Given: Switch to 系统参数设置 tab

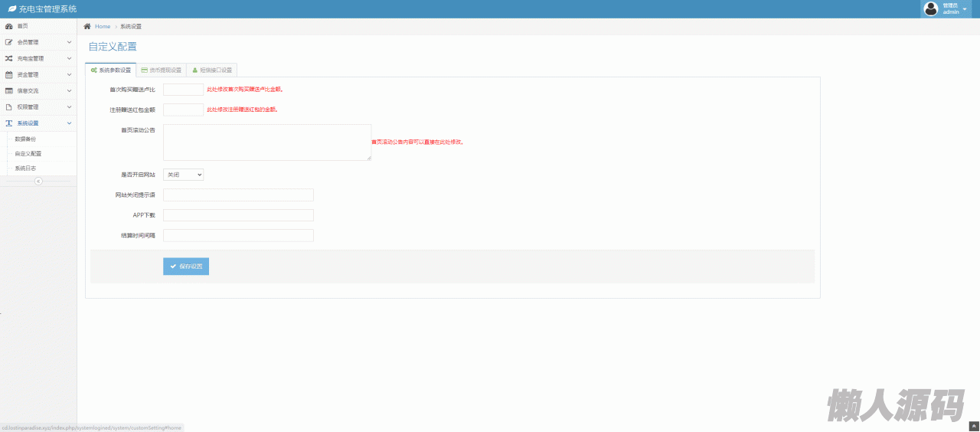Looking at the screenshot, I should 111,70.
